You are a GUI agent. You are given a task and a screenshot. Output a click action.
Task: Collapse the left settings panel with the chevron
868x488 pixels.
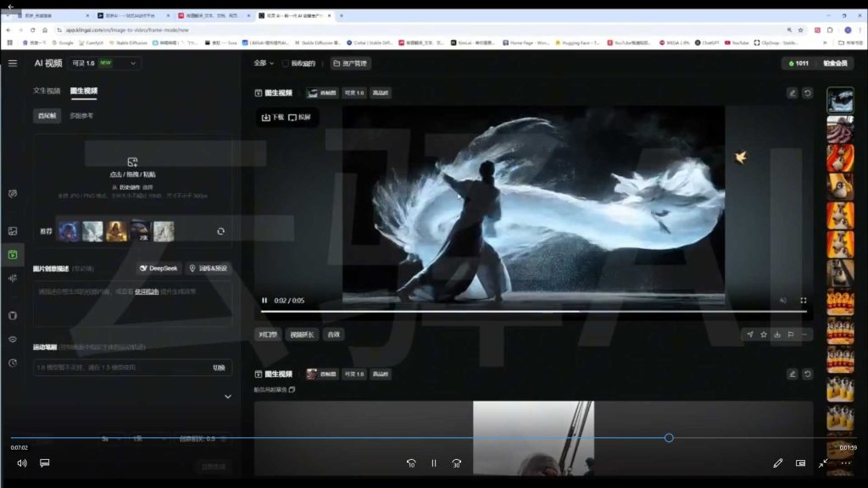click(227, 396)
